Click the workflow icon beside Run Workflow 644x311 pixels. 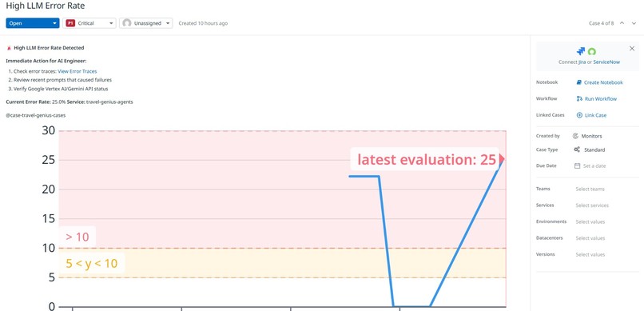579,99
